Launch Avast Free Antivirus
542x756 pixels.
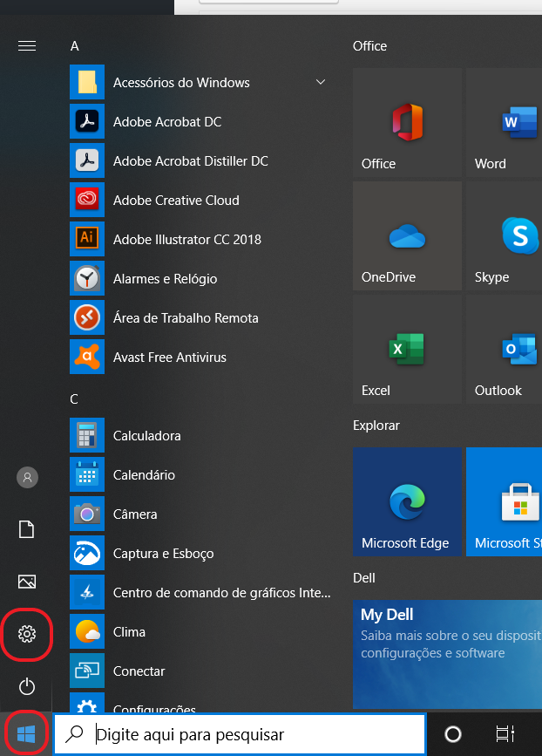[x=169, y=358]
